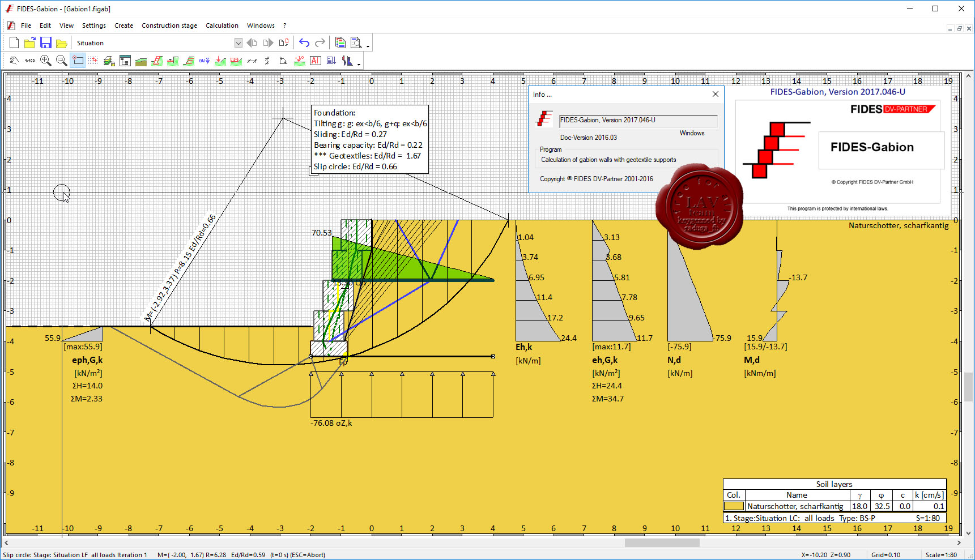Go to the previous construction stage
975x560 pixels.
pyautogui.click(x=252, y=43)
